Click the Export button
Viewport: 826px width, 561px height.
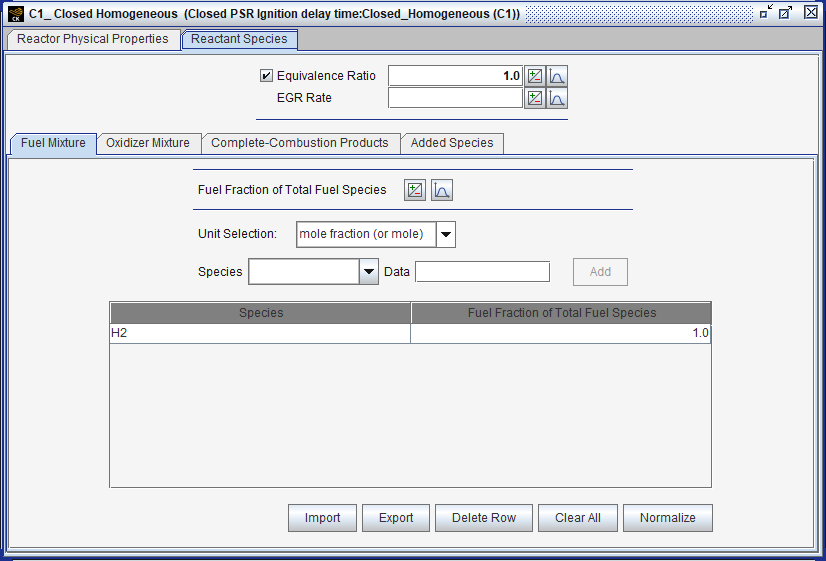(396, 518)
